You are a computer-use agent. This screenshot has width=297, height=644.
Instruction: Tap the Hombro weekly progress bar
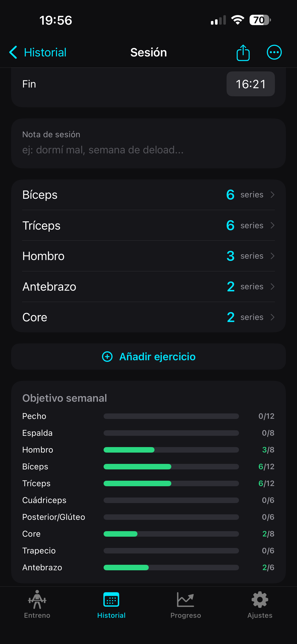tap(171, 450)
